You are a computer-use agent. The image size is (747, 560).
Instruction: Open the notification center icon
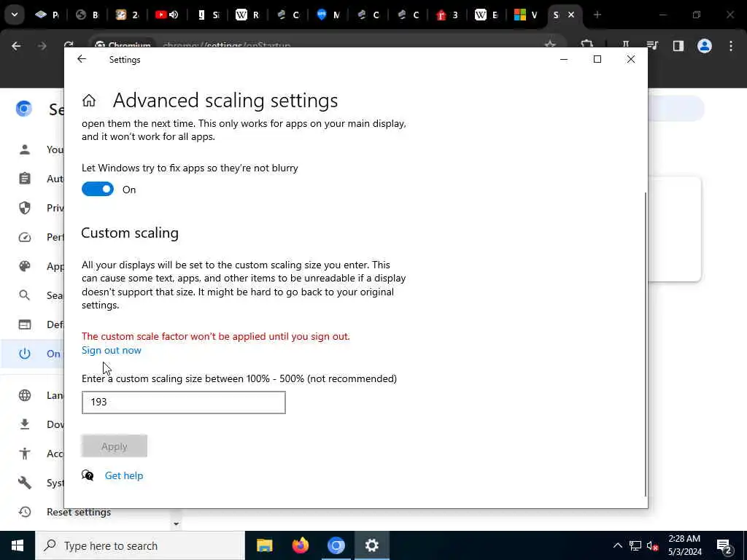pyautogui.click(x=724, y=546)
